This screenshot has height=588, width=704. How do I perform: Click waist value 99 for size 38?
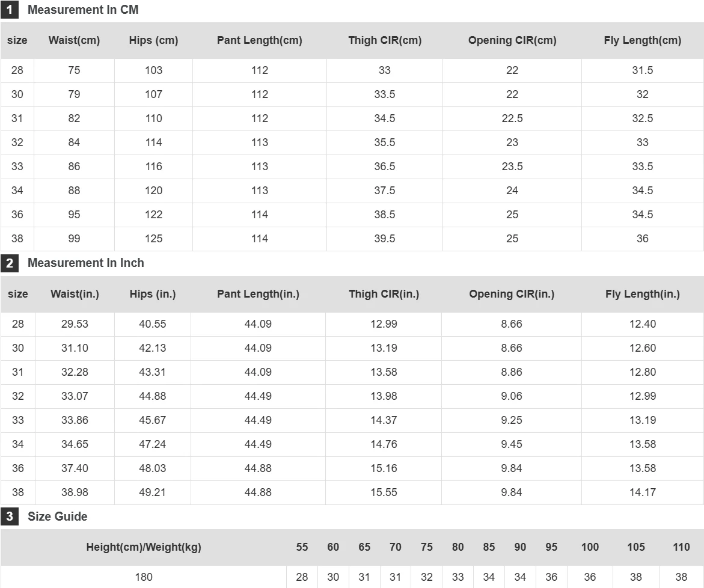(74, 239)
